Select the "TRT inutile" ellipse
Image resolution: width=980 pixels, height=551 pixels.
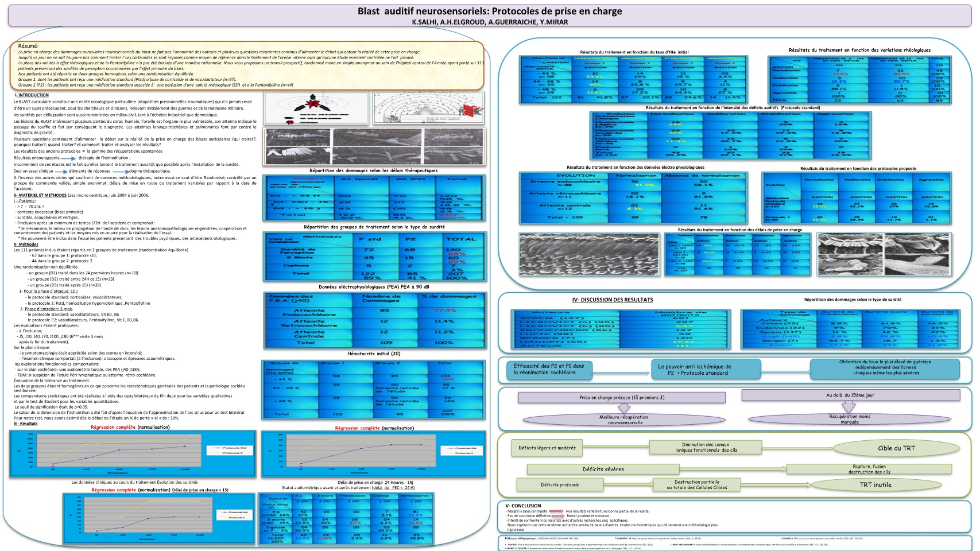pyautogui.click(x=875, y=485)
